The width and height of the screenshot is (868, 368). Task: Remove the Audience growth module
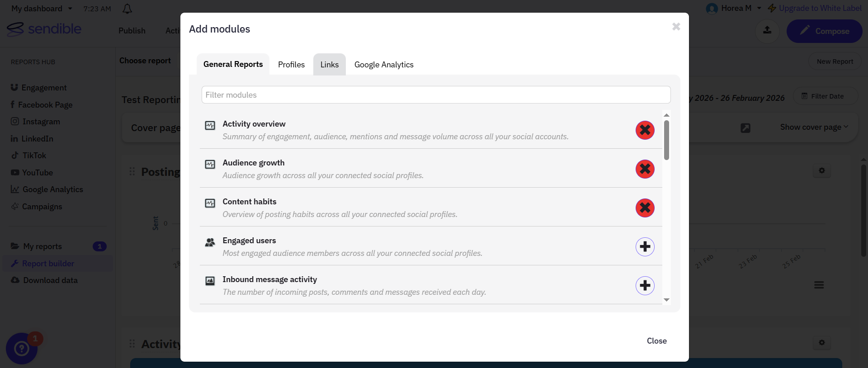(645, 169)
